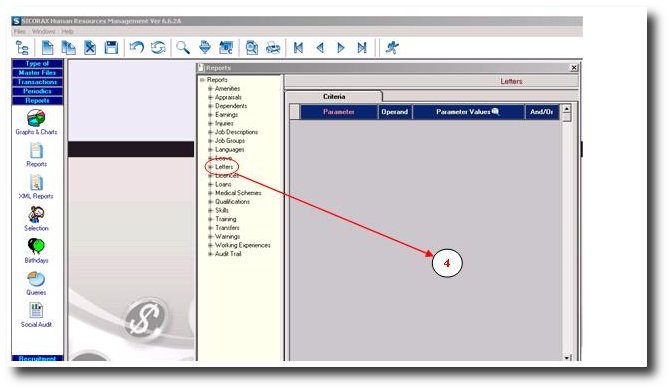The image size is (670, 390).
Task: Click the criteria grid scrollbar up arrow
Action: 567,108
